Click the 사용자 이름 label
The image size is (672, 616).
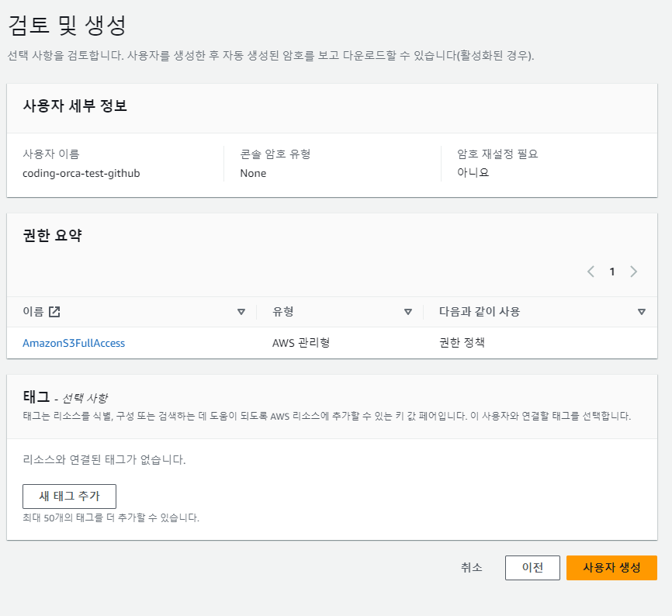click(51, 154)
